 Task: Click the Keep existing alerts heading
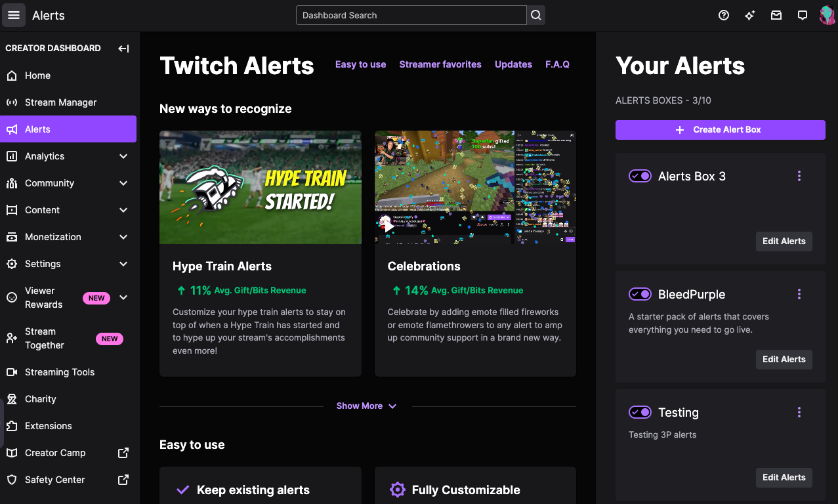[253, 490]
